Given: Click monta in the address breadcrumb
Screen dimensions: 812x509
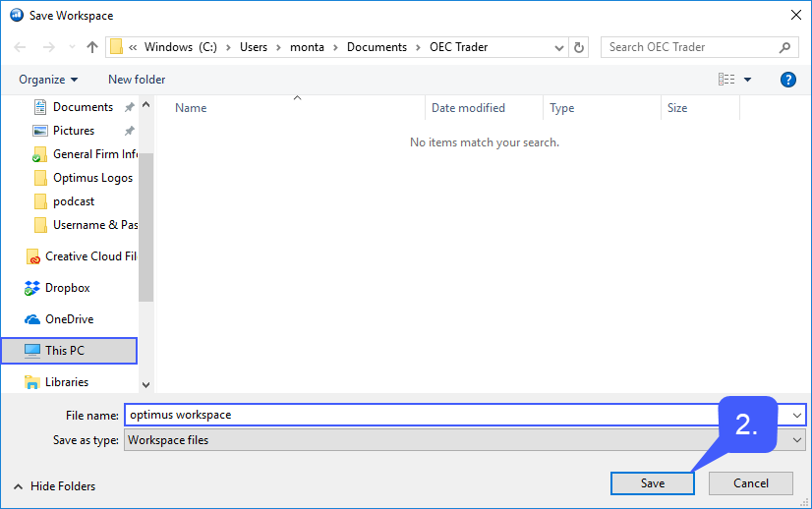Looking at the screenshot, I should 307,47.
